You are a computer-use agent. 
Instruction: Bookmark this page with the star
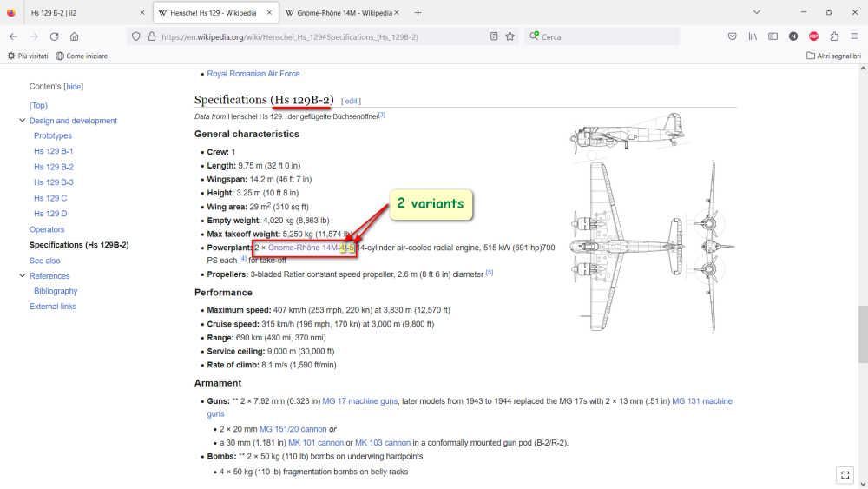(x=510, y=36)
